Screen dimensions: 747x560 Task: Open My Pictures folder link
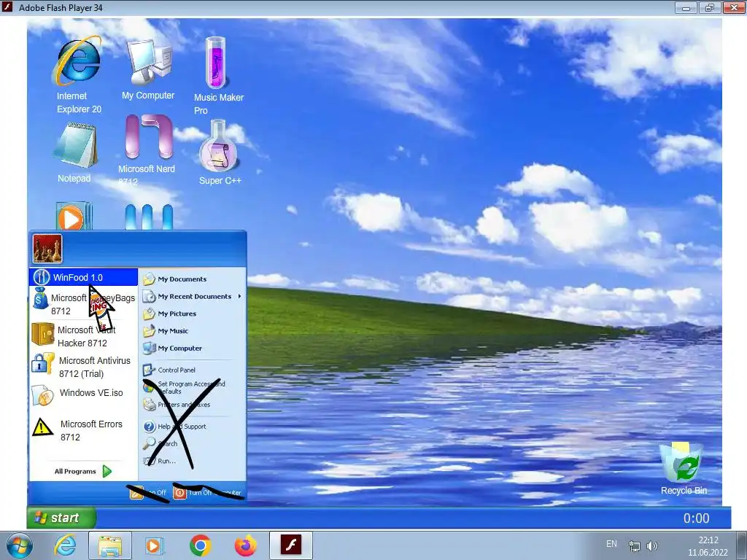169,314
